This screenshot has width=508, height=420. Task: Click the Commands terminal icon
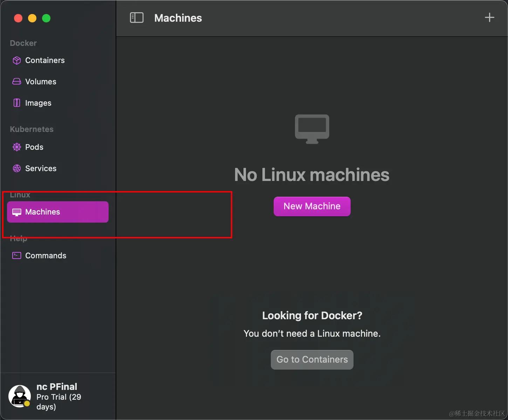17,255
